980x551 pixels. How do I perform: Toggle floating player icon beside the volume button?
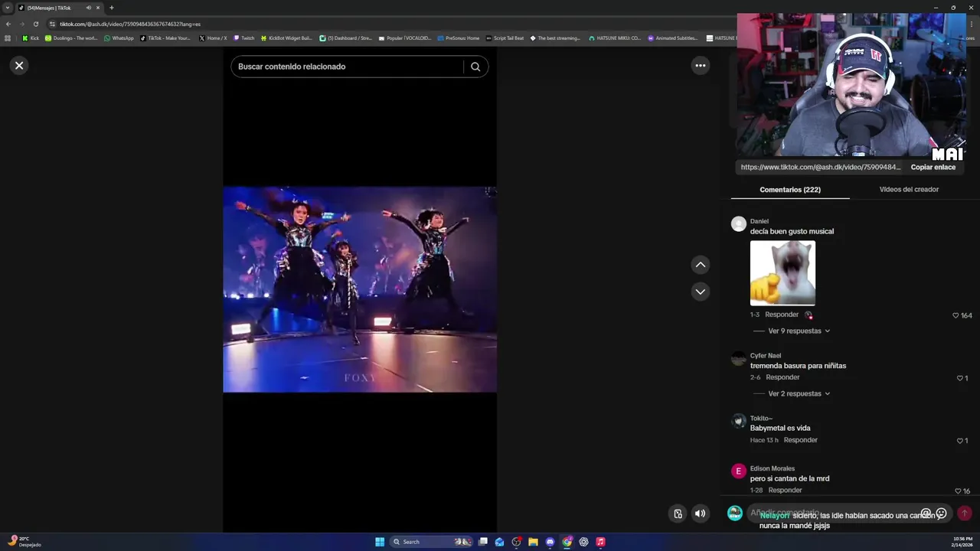(678, 514)
